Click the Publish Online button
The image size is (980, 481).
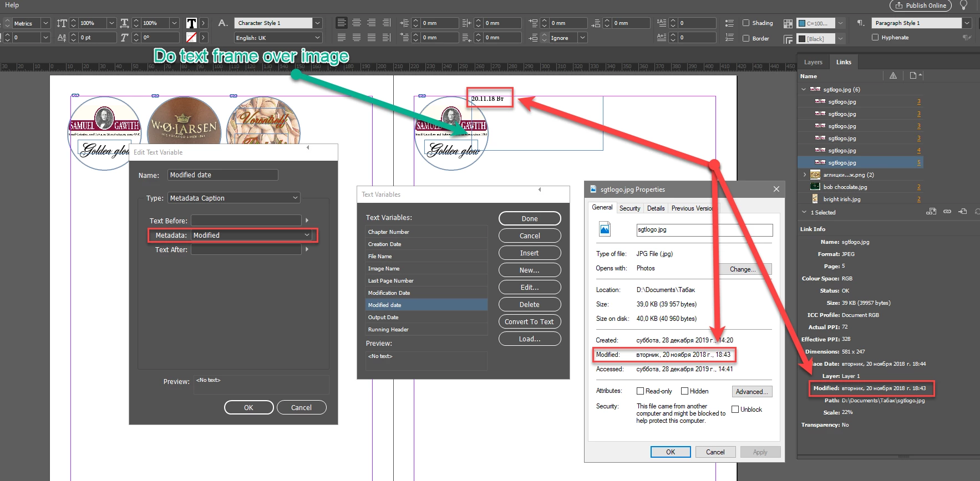coord(921,6)
